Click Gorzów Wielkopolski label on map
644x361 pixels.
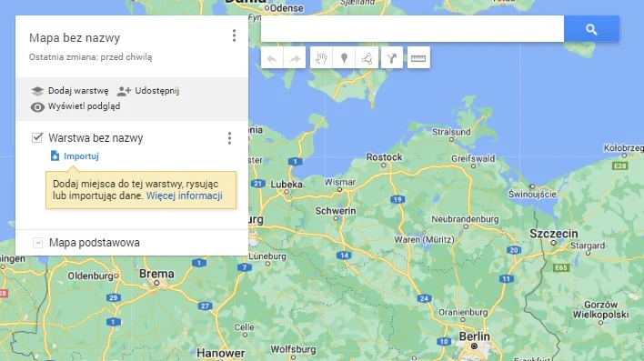600,310
